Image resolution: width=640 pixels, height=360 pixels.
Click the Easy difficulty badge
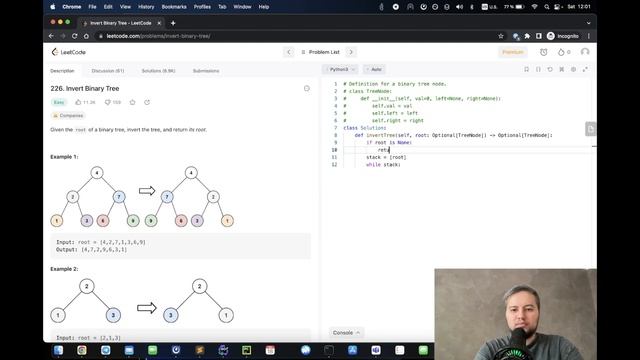[59, 102]
